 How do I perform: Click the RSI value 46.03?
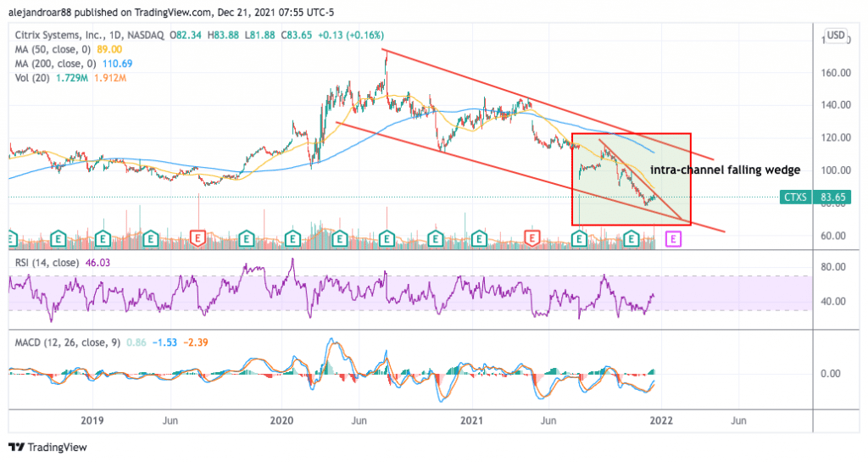[x=98, y=263]
